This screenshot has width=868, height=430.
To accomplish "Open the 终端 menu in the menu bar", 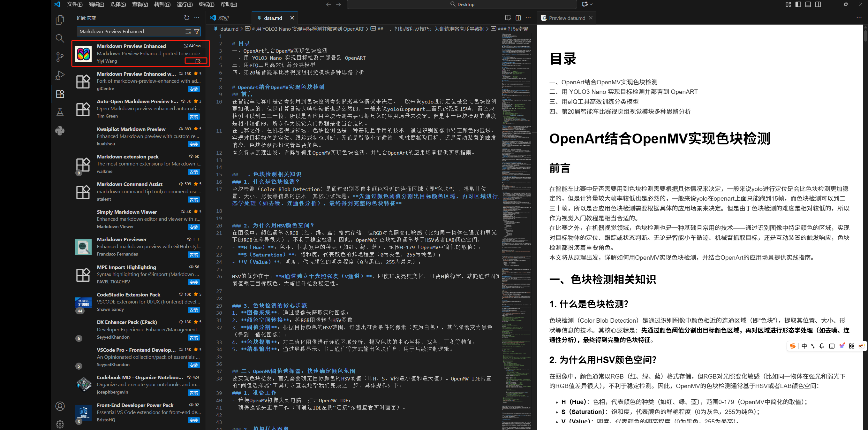I will 206,4.
